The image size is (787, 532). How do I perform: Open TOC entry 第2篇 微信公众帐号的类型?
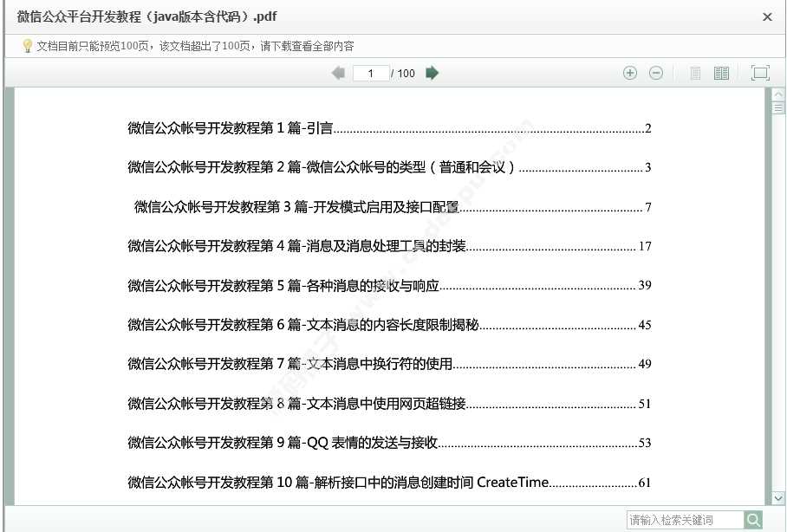tap(389, 167)
